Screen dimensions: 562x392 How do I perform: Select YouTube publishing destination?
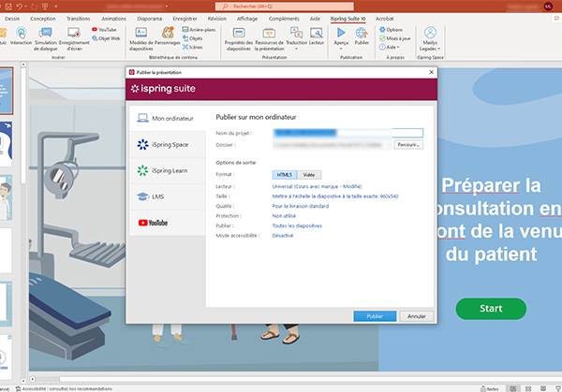[168, 223]
